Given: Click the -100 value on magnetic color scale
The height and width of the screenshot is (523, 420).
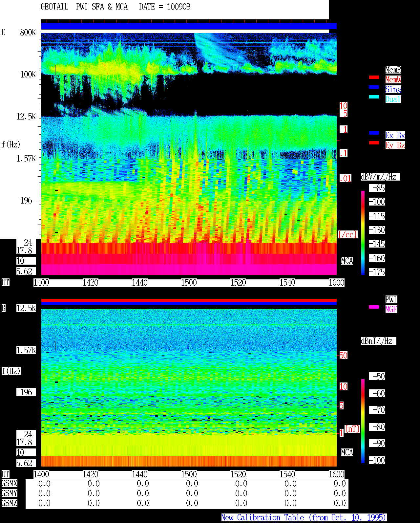Looking at the screenshot, I should click(x=377, y=461).
